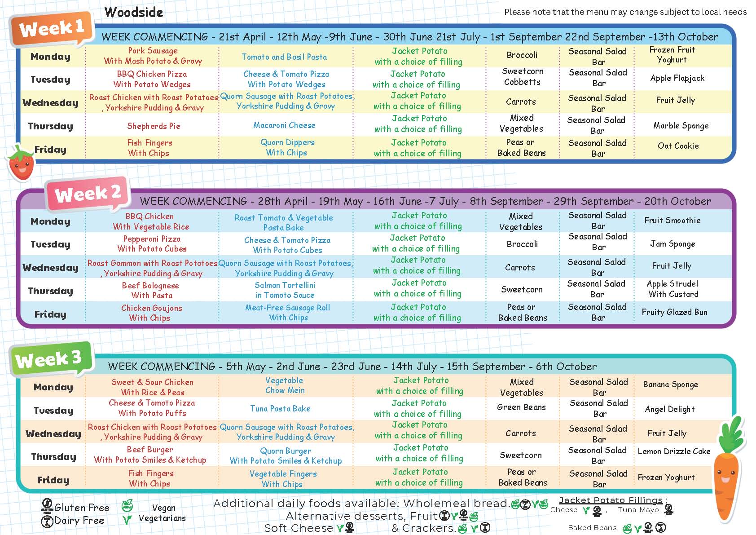The image size is (756, 535).
Task: Select Tuna Pasta Bake
Action: coord(280,409)
